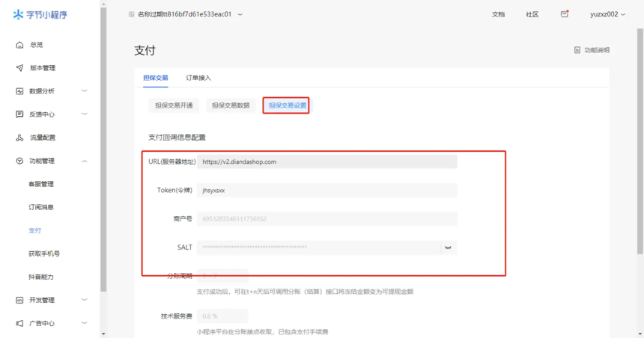Expand the 广告中心 menu chevron
This screenshot has height=338, width=644.
(x=84, y=323)
